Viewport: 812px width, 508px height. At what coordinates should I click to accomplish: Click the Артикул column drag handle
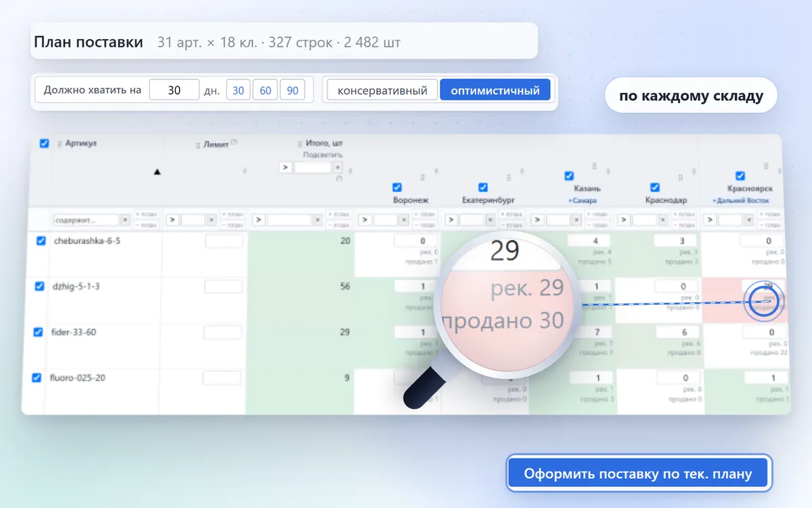59,144
